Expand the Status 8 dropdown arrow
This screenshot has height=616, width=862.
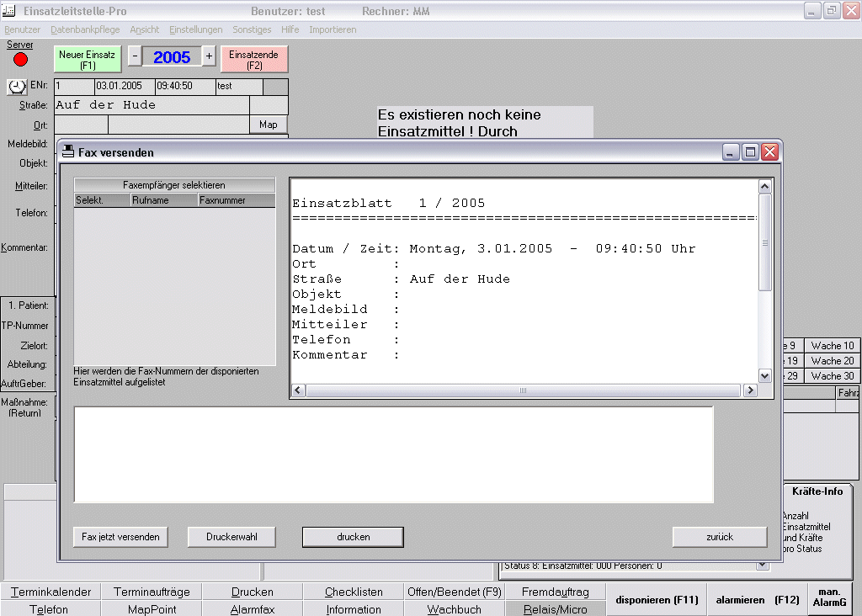click(763, 566)
